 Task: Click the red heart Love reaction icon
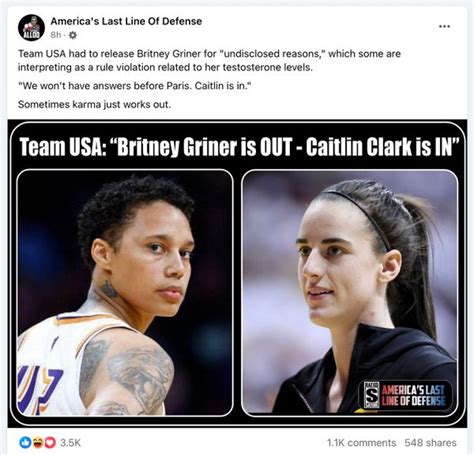(50, 442)
